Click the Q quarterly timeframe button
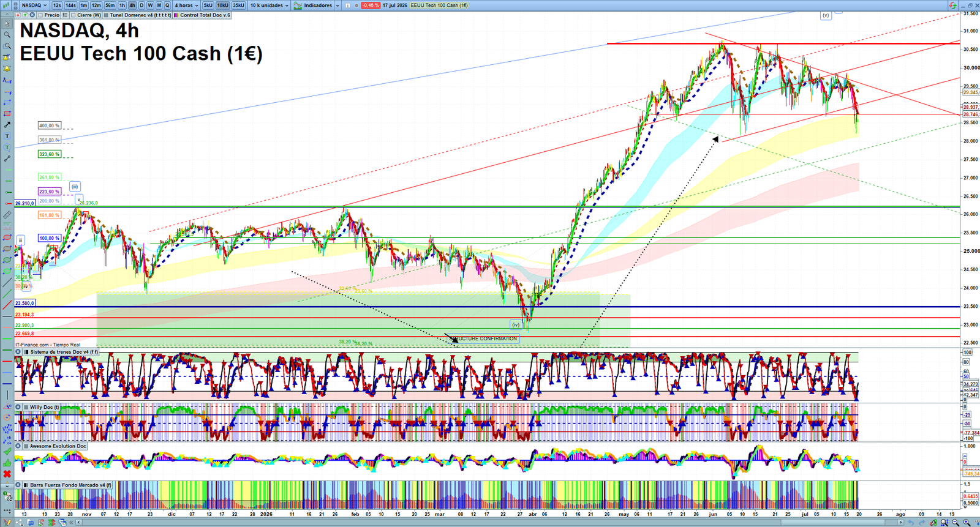 click(x=167, y=6)
